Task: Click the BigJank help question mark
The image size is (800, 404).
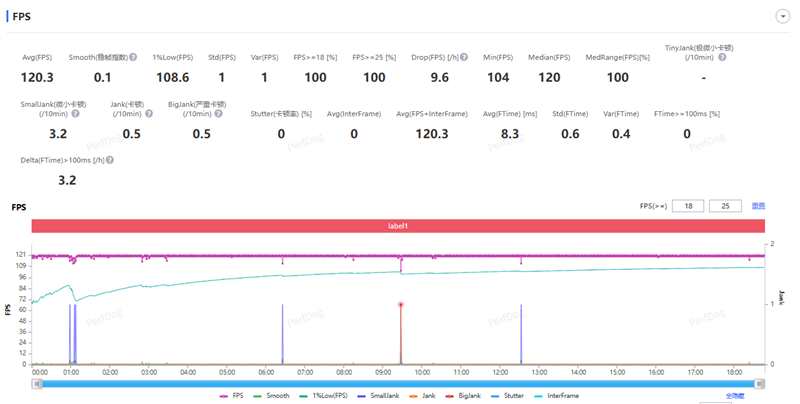Action: [218, 114]
